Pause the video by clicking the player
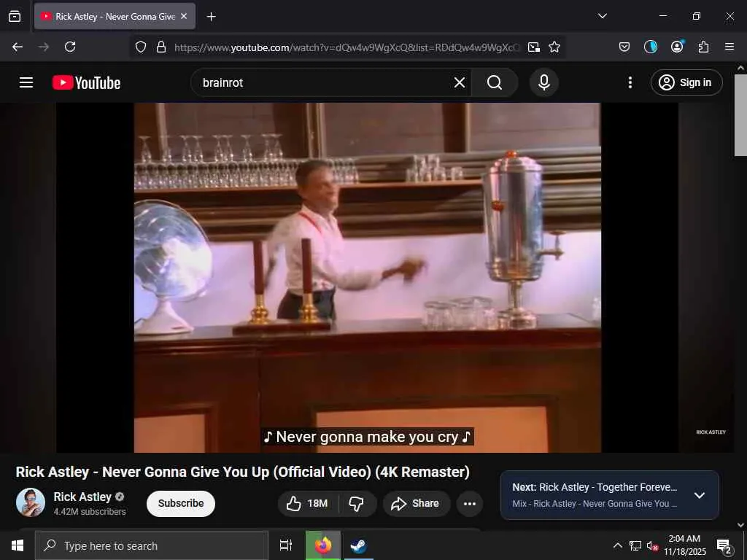 (368, 278)
